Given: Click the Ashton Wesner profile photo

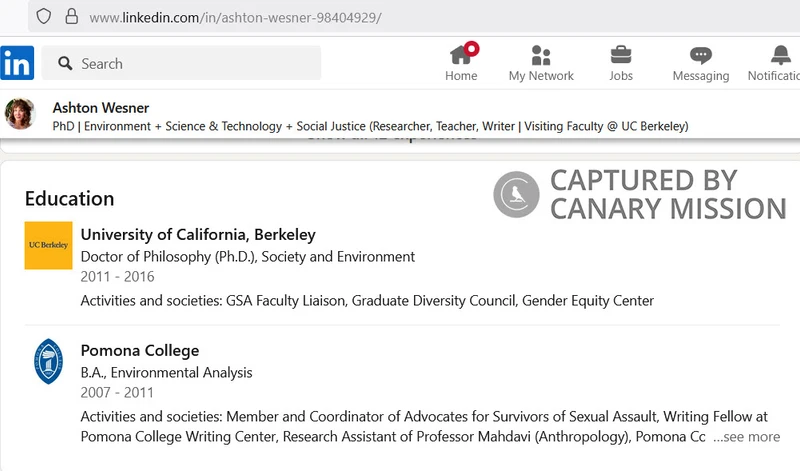Looking at the screenshot, I should 20,113.
